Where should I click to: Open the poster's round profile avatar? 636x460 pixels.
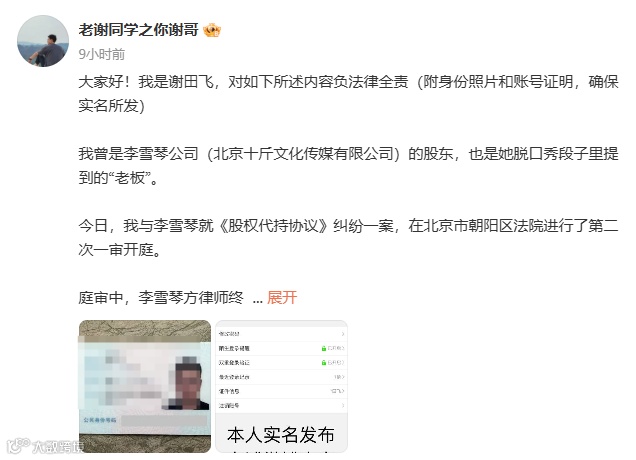[x=43, y=41]
